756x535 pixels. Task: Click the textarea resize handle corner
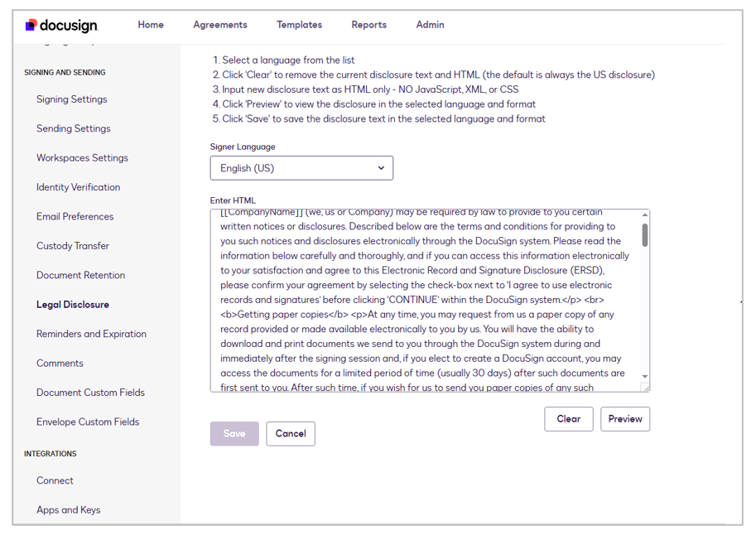(645, 387)
